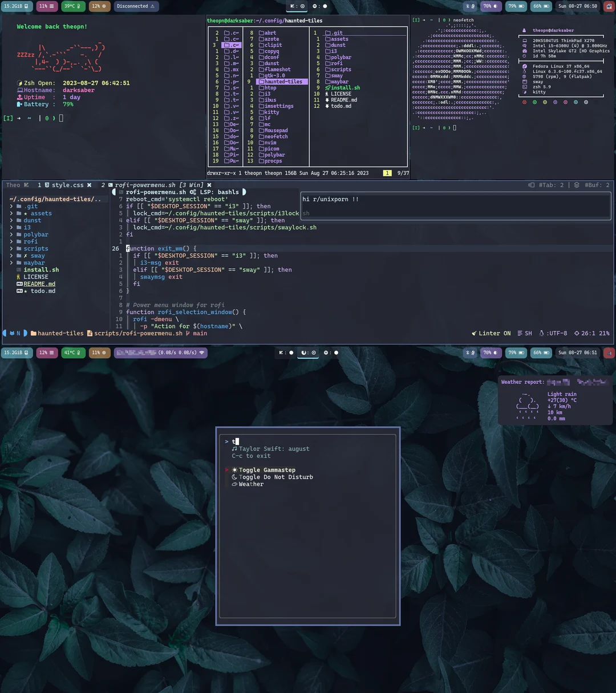Click the SH language indicator in the editor statusline
616x693 pixels.
528,333
